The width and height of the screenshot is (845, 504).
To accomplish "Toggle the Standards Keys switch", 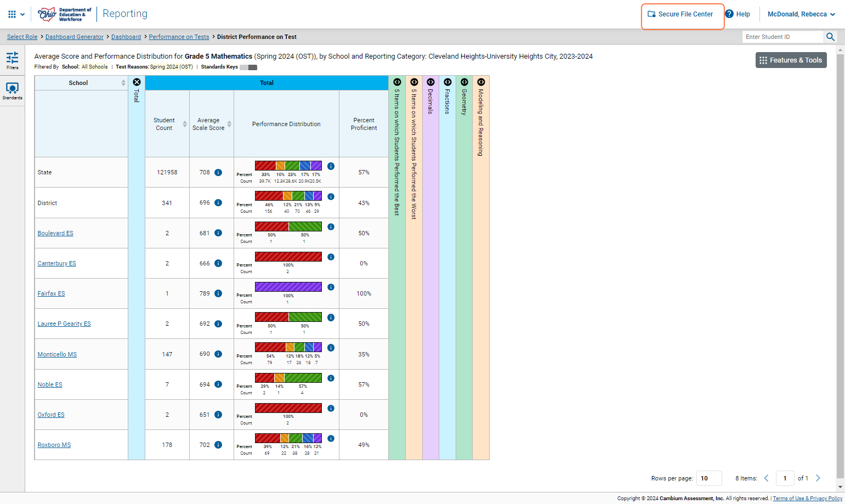I will pyautogui.click(x=248, y=67).
